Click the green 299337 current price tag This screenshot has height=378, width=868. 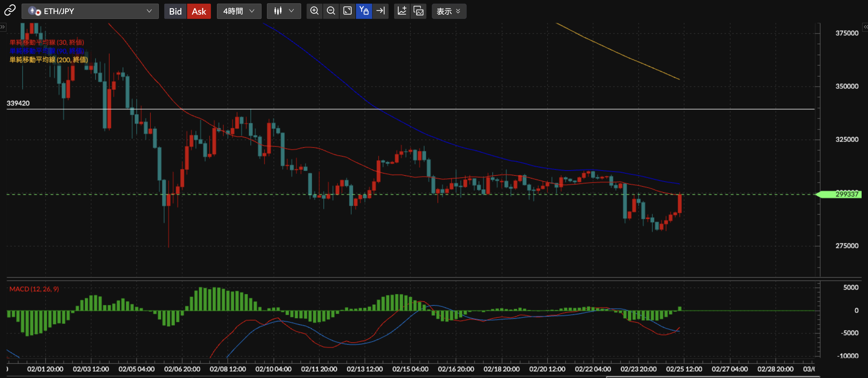tap(842, 194)
